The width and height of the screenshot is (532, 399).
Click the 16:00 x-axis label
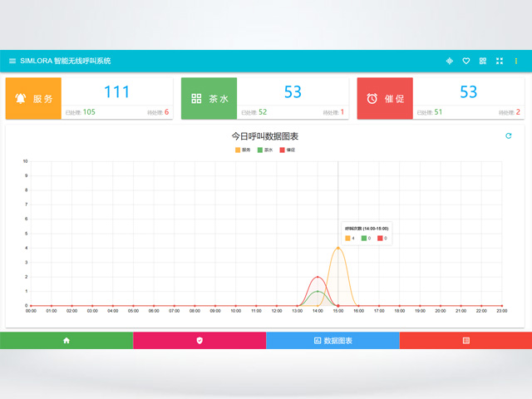click(358, 311)
